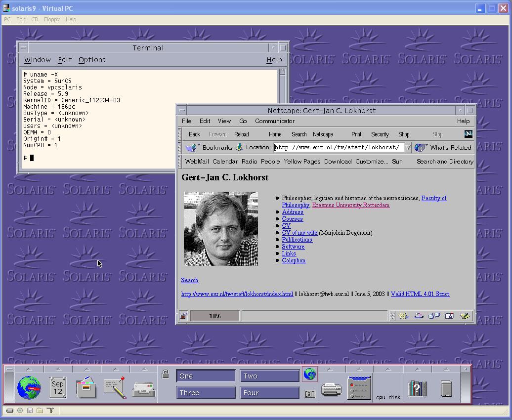
Task: Expand the subpanel arrow above the calendar icon
Action: [58, 369]
